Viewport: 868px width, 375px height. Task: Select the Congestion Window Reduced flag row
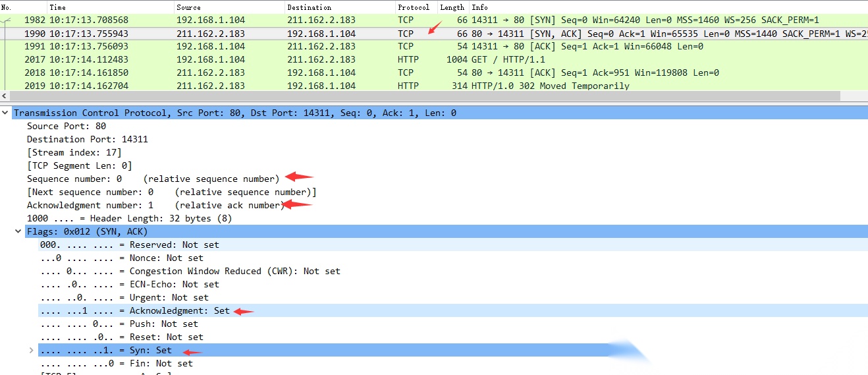tap(190, 271)
